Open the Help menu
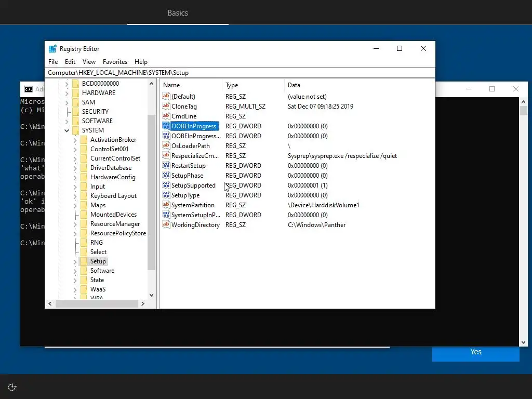Viewport: 532px width, 399px height. tap(141, 62)
